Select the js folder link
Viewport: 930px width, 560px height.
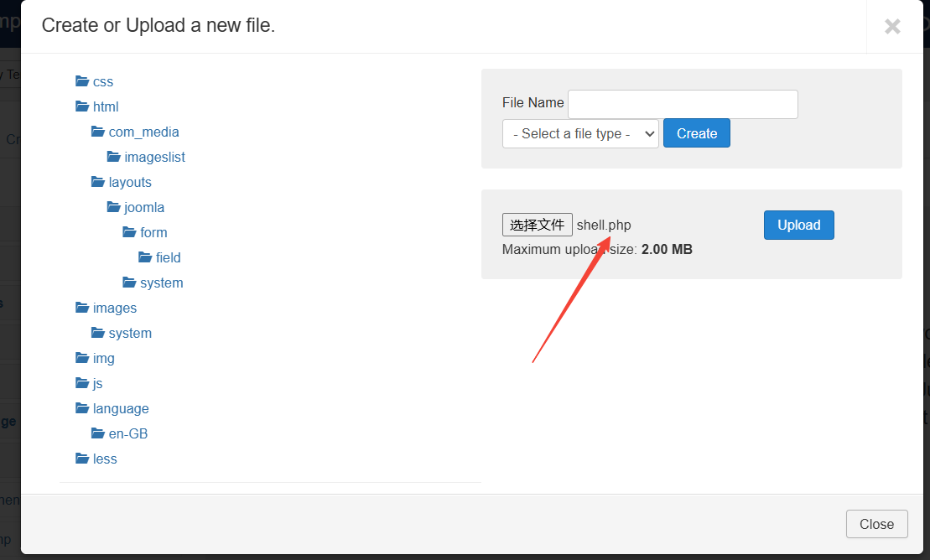(98, 384)
